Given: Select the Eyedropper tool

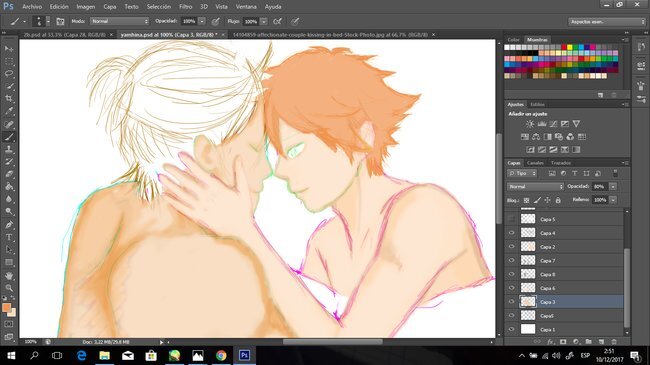Looking at the screenshot, I should [x=9, y=111].
